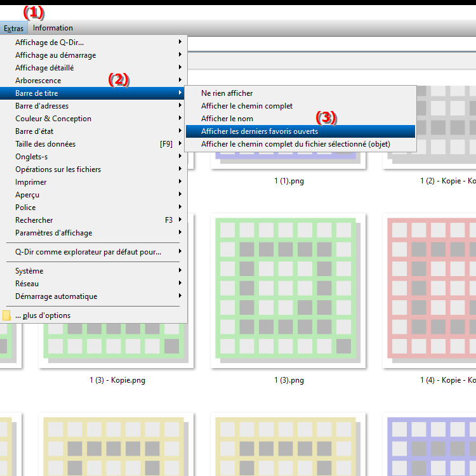
Task: Open Barre d'adresses submenu
Action: pyautogui.click(x=93, y=106)
